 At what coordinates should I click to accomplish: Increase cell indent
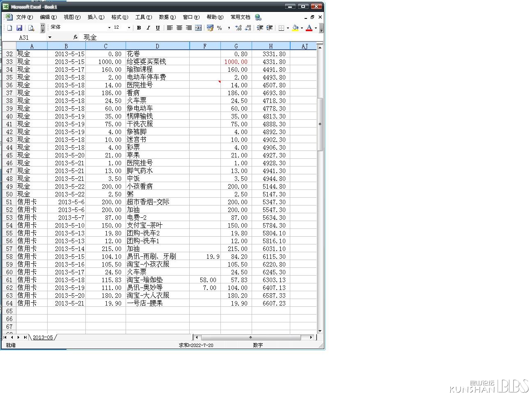pyautogui.click(x=269, y=28)
